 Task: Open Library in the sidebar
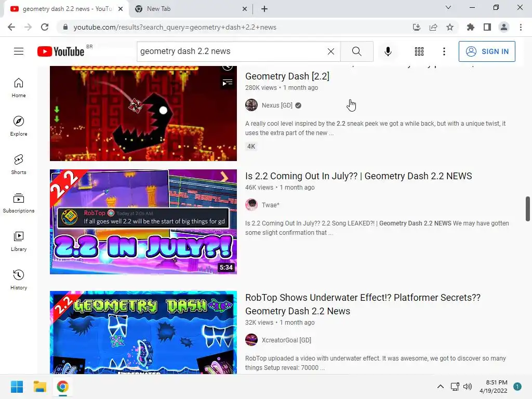point(19,241)
